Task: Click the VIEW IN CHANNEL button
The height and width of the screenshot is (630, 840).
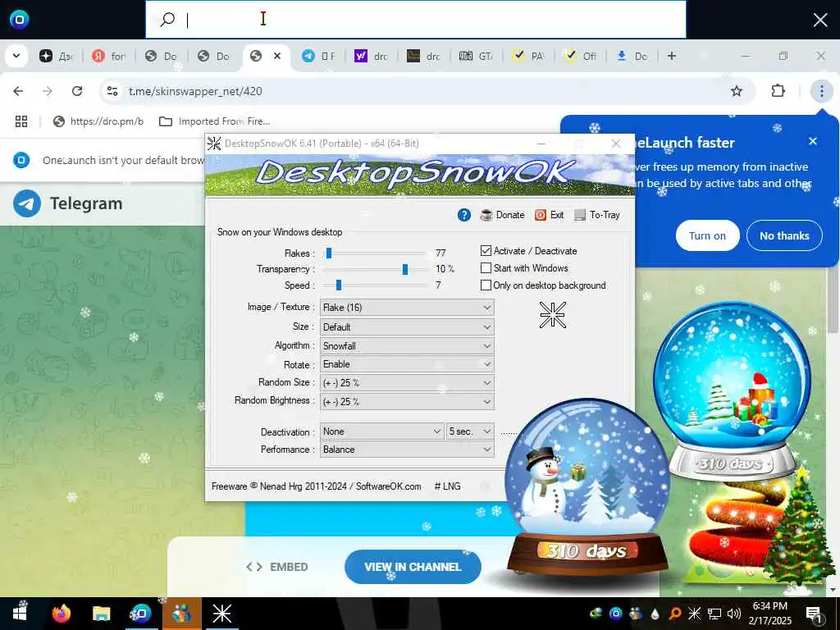Action: (413, 567)
